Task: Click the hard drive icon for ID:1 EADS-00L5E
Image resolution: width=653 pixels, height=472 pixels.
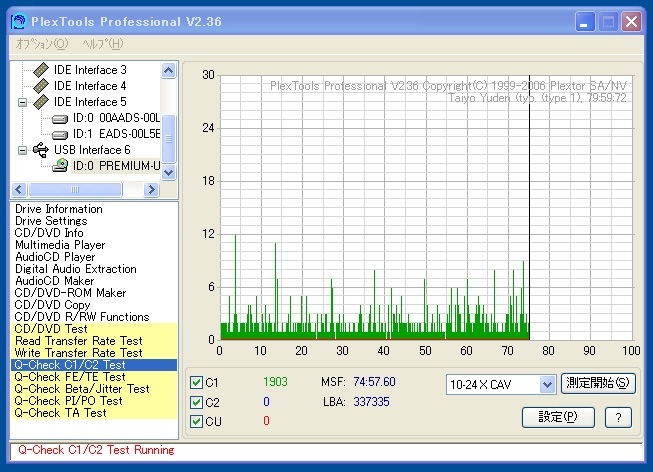Action: click(x=60, y=135)
